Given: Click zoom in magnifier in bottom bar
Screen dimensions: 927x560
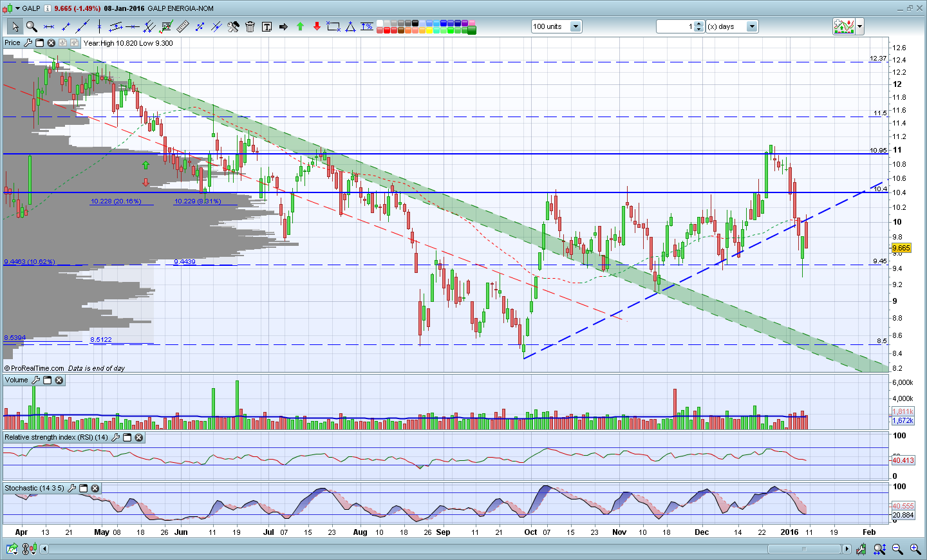Looking at the screenshot, I should click(915, 549).
